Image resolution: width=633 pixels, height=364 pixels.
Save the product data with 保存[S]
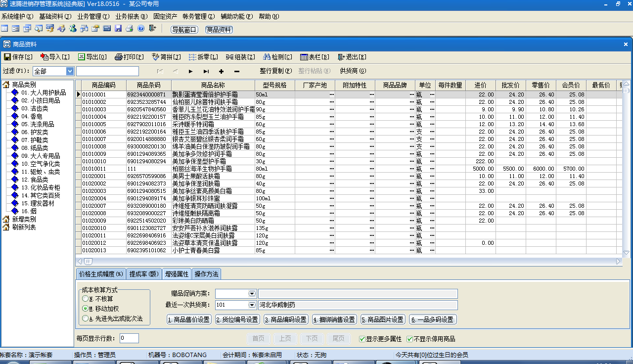coord(18,57)
